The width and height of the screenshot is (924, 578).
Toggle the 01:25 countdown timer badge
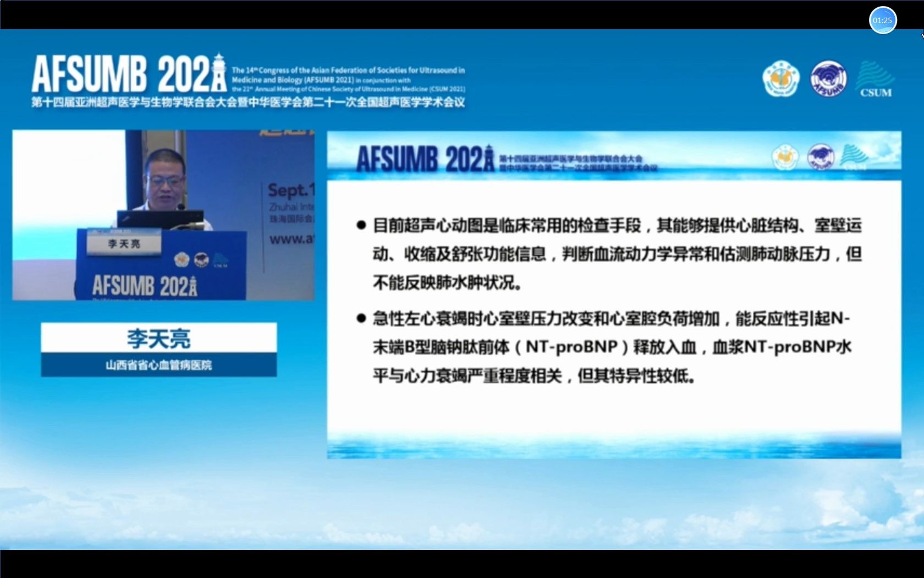[882, 20]
